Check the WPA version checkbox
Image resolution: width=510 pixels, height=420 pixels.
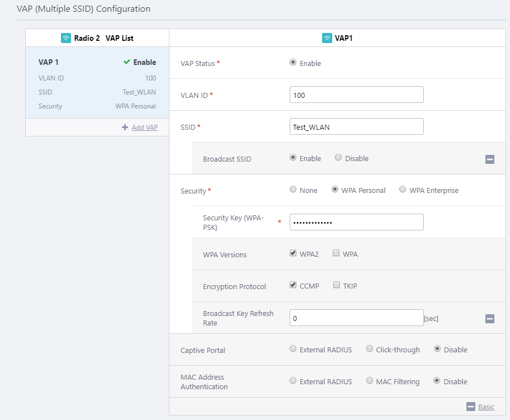point(336,253)
